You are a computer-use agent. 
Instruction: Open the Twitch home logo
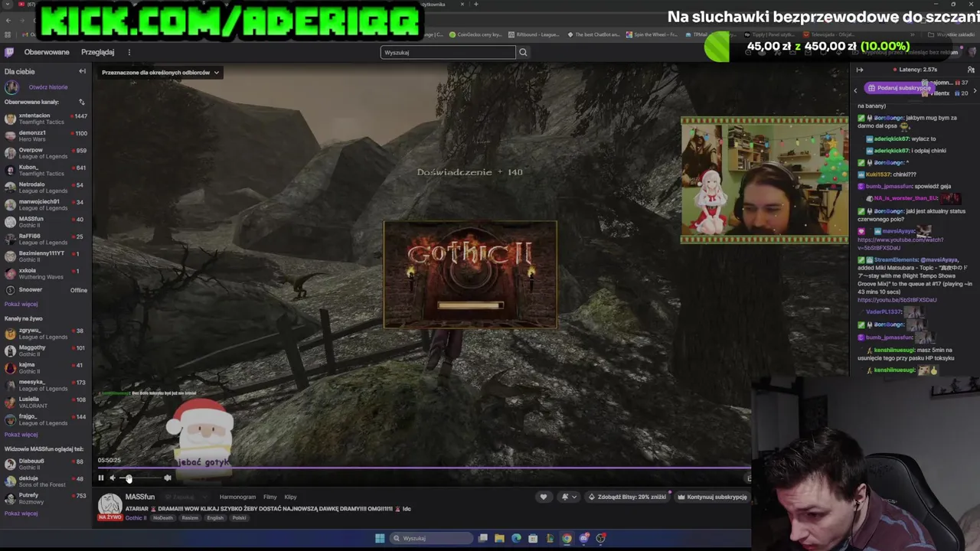coord(9,52)
